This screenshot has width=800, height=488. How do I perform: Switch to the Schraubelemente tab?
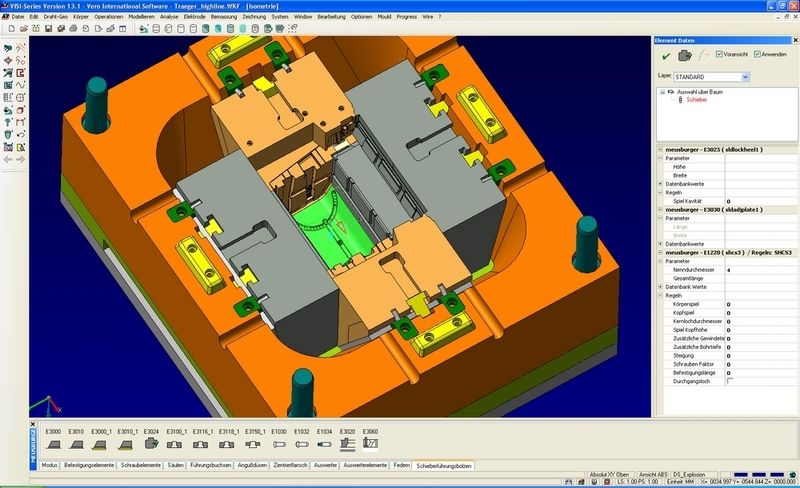(141, 465)
